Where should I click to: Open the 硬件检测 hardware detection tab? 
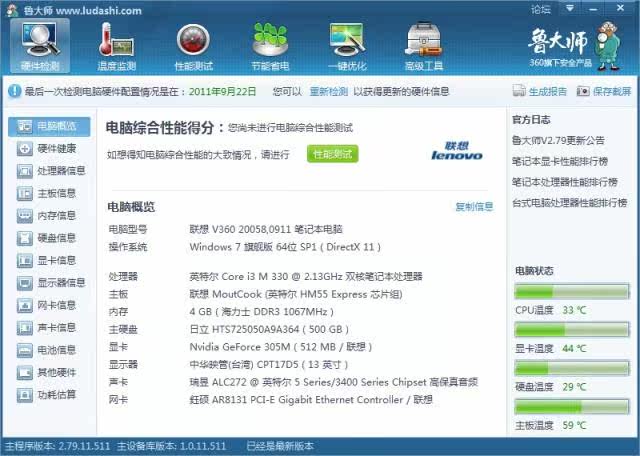[40, 46]
